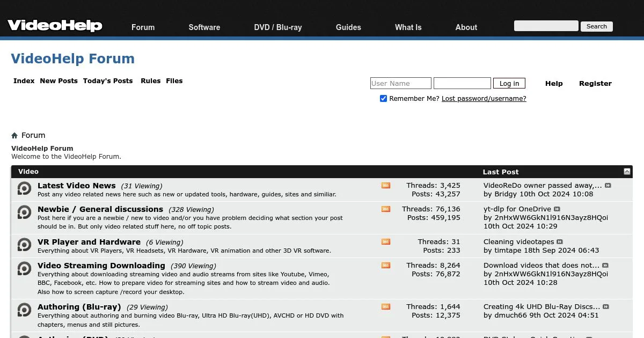Go to last post icon for Cleaning videotapes
The image size is (644, 338).
coord(560,242)
